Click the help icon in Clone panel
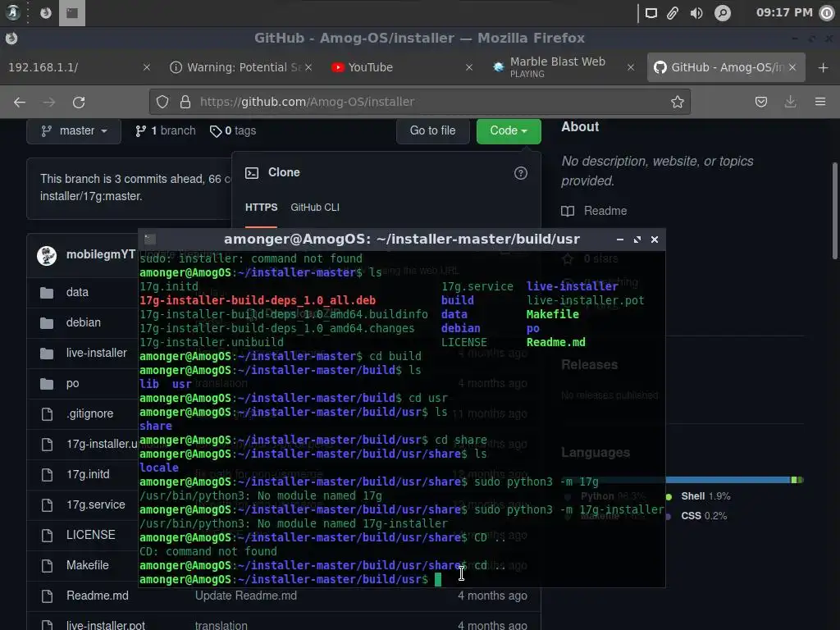The width and height of the screenshot is (840, 630). [x=521, y=173]
